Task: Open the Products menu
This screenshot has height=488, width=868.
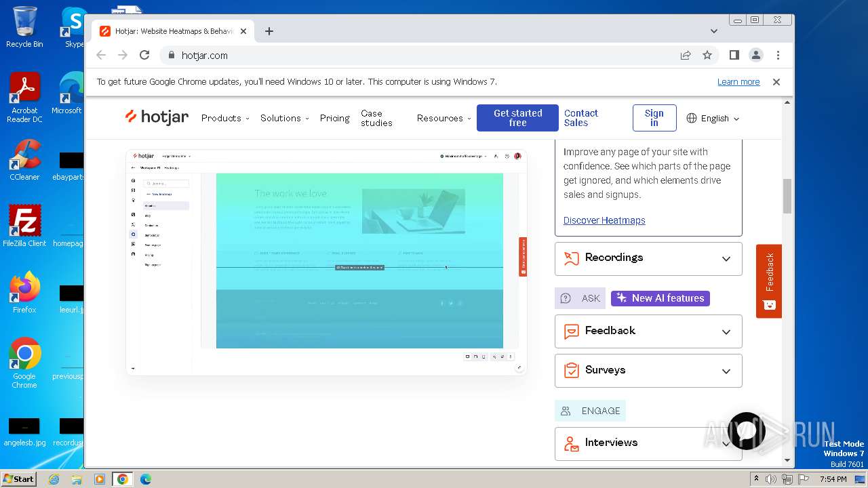Action: coord(225,118)
